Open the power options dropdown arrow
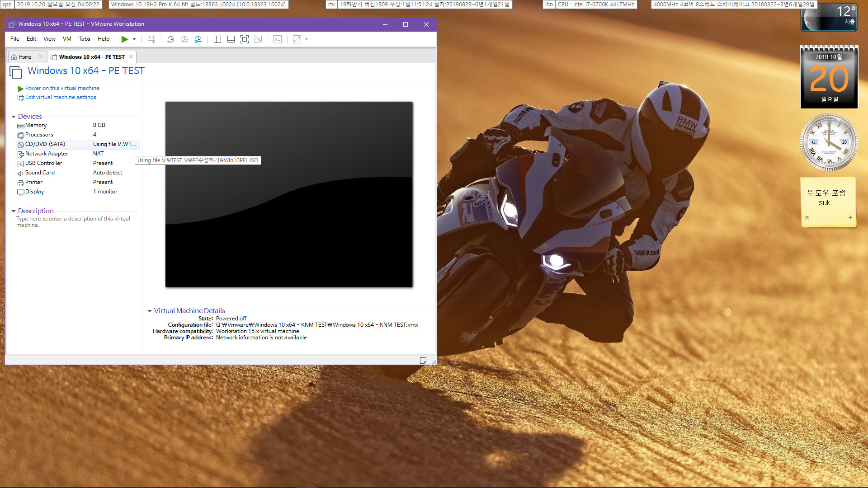 pos(134,39)
